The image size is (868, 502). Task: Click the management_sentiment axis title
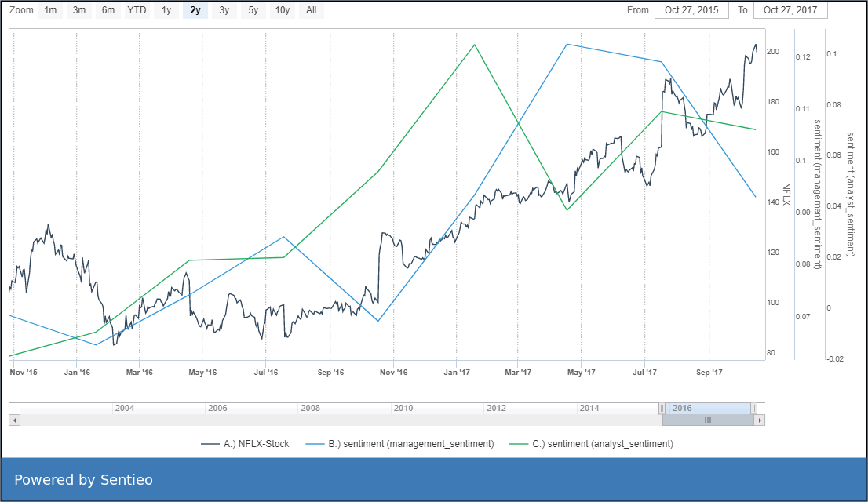click(817, 195)
